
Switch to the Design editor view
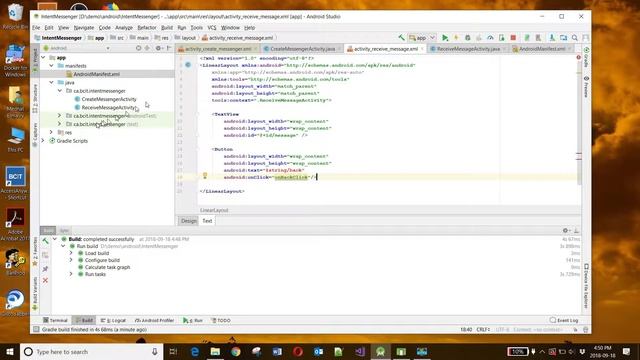(x=189, y=221)
